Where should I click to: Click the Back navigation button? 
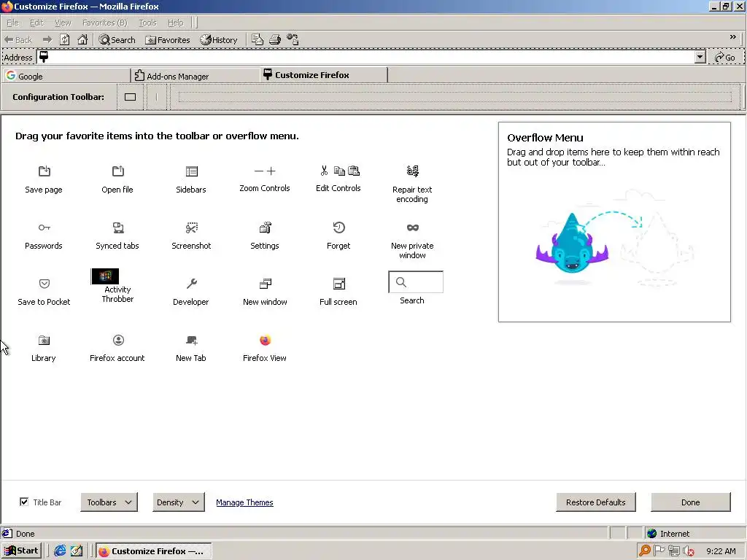[x=18, y=40]
